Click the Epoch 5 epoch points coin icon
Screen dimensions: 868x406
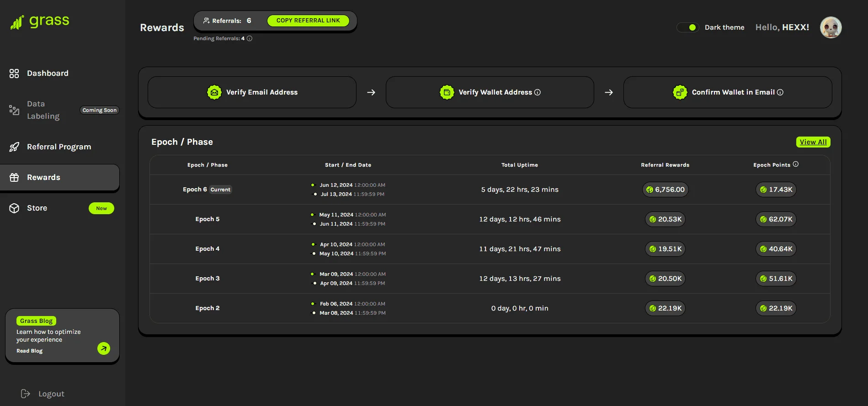point(763,219)
